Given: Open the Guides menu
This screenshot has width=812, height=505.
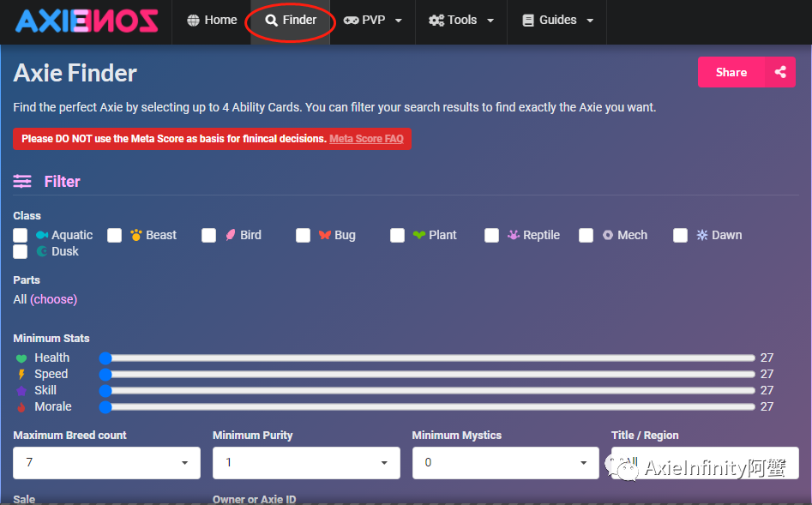Looking at the screenshot, I should [557, 21].
